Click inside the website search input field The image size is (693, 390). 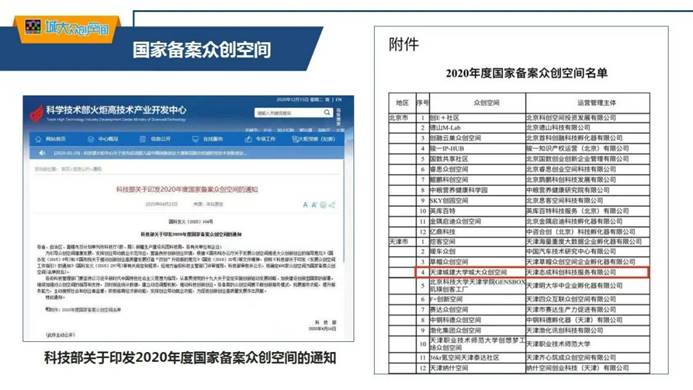[x=288, y=113]
